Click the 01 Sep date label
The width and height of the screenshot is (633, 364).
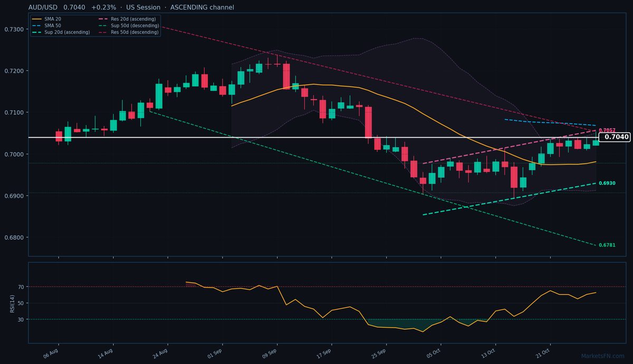point(215,353)
